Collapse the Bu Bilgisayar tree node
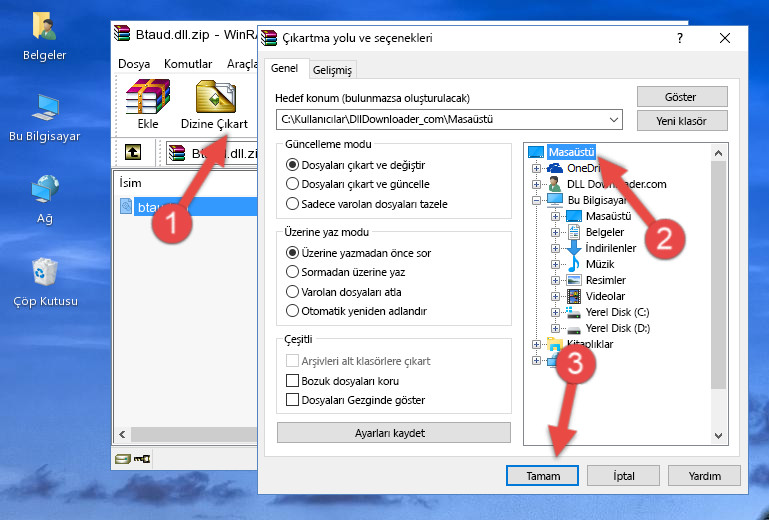 point(537,200)
